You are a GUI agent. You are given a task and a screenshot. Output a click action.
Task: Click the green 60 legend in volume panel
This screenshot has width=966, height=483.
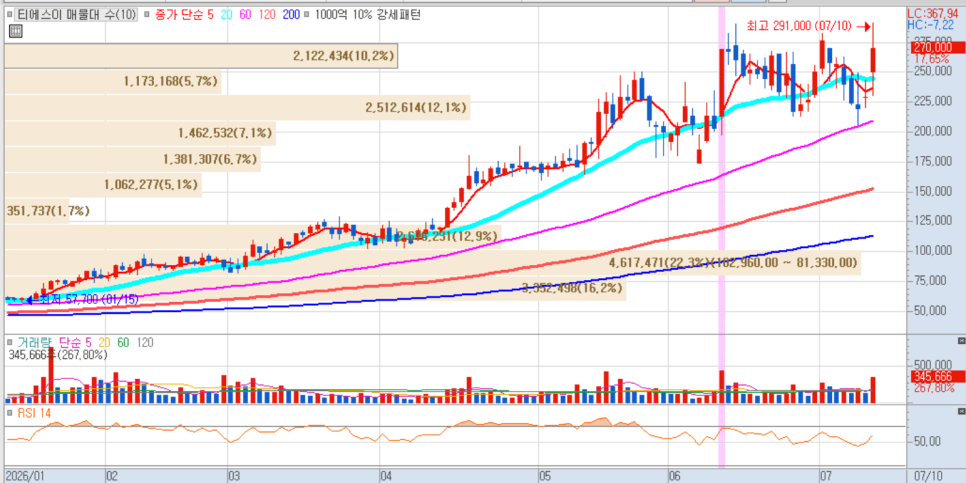coord(123,343)
